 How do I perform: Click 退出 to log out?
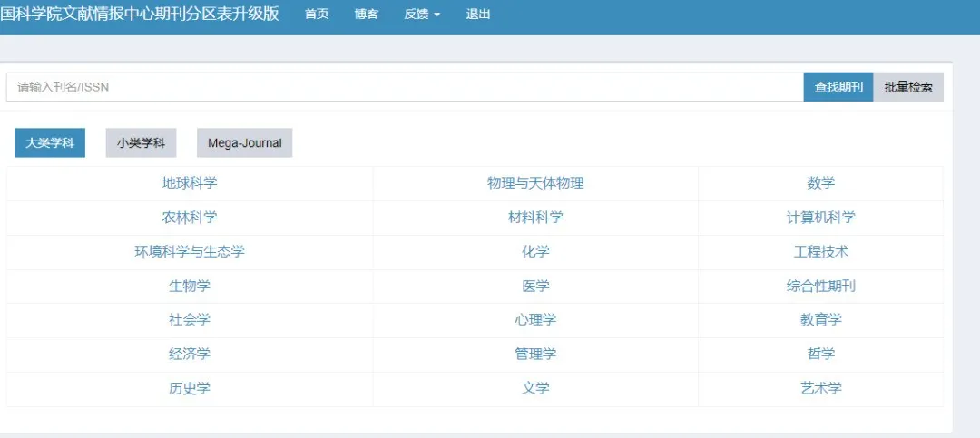[478, 15]
